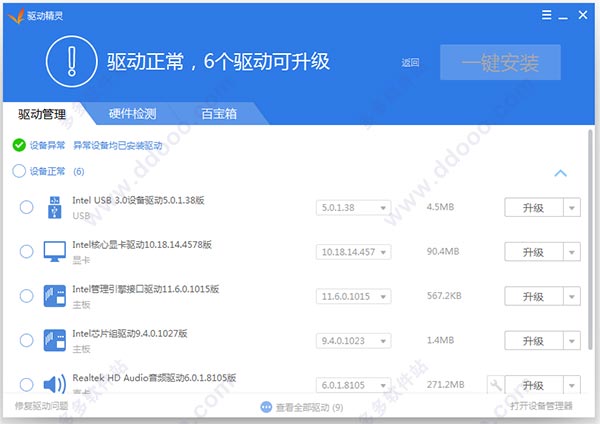
Task: Click the exclamation status circle icon
Action: click(72, 61)
